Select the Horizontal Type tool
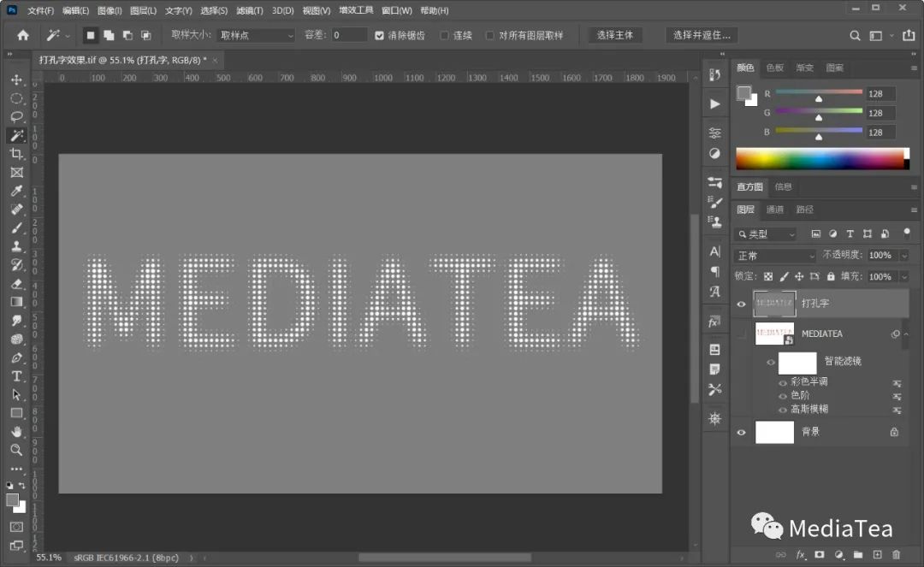Image resolution: width=924 pixels, height=567 pixels. [x=16, y=376]
